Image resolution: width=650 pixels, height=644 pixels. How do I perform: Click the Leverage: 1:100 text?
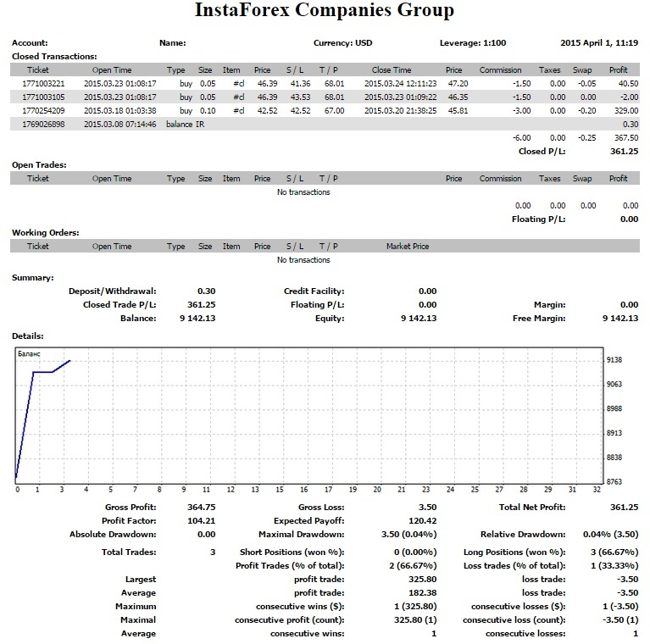[473, 42]
